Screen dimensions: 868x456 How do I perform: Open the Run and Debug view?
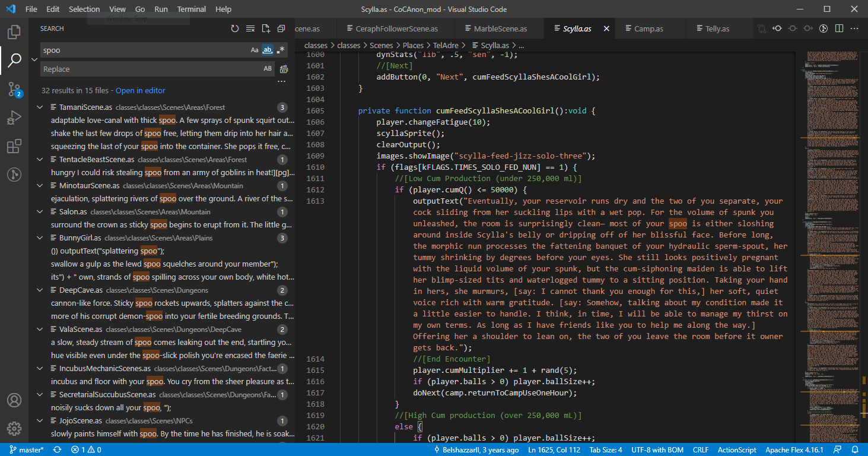click(14, 118)
